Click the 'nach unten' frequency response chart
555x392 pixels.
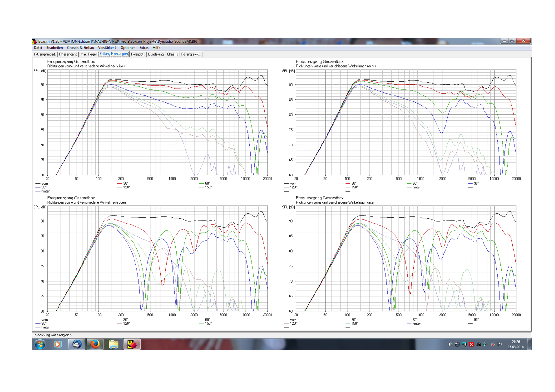(x=406, y=258)
